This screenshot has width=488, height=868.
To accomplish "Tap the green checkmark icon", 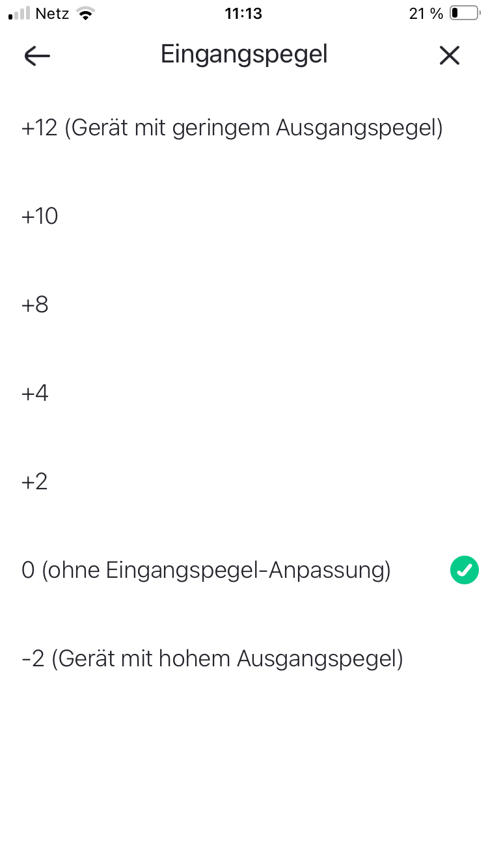I will click(464, 571).
